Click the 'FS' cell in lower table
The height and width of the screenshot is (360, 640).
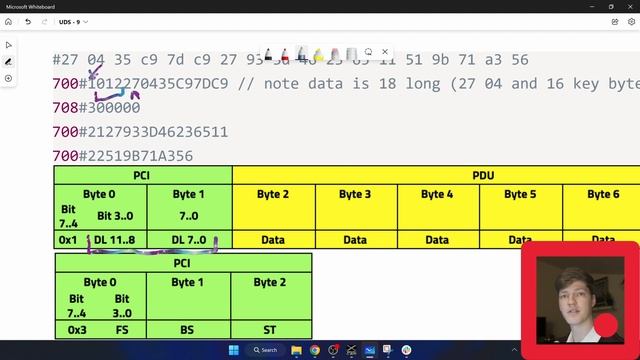(122, 330)
